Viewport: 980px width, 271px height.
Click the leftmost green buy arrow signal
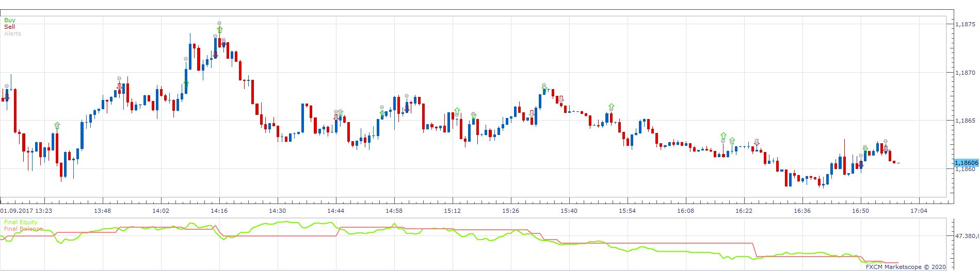[57, 125]
